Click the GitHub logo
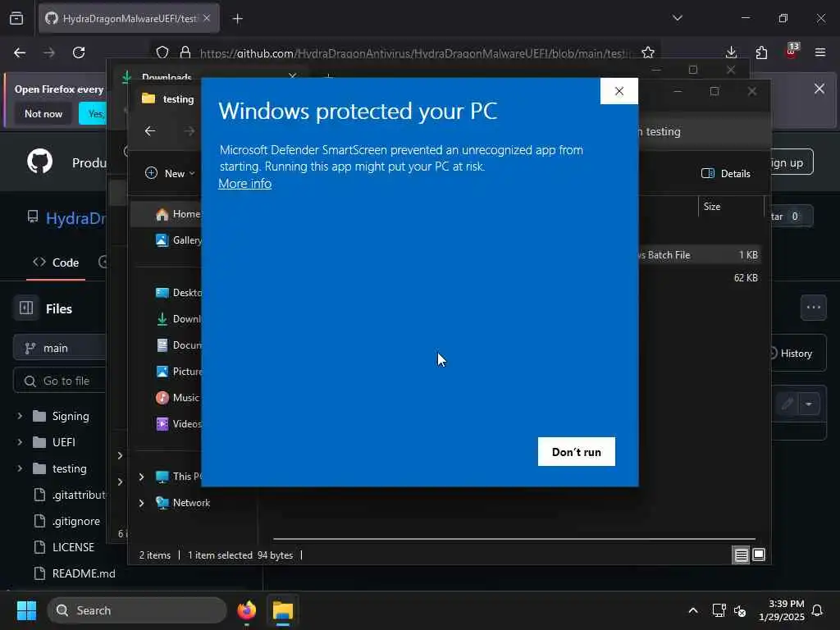 click(40, 162)
